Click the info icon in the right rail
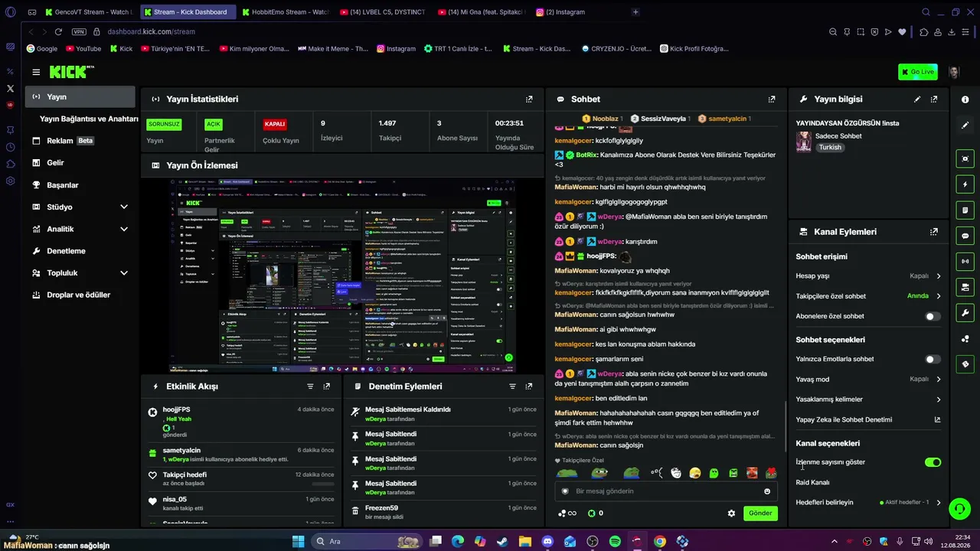Screen dimensions: 980x551 pyautogui.click(x=965, y=99)
